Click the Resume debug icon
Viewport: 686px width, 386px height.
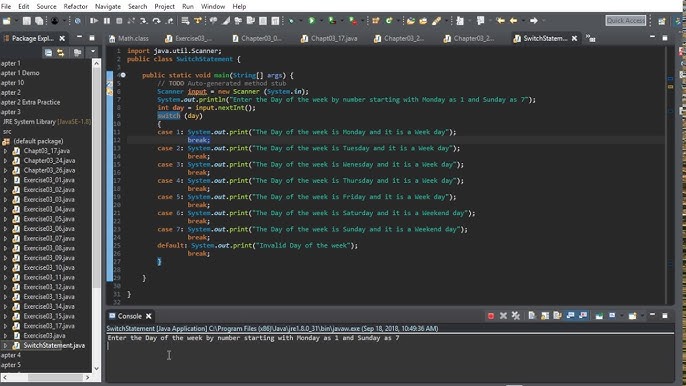[94, 21]
